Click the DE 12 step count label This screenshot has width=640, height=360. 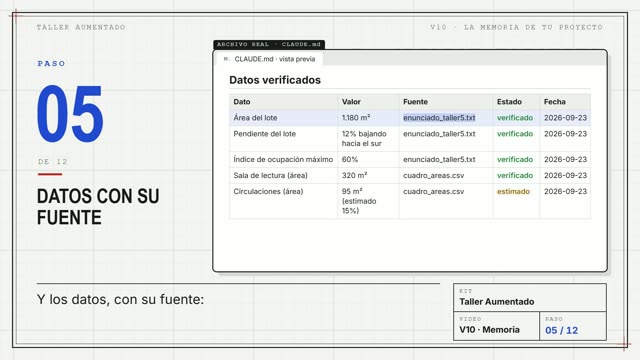coord(53,162)
